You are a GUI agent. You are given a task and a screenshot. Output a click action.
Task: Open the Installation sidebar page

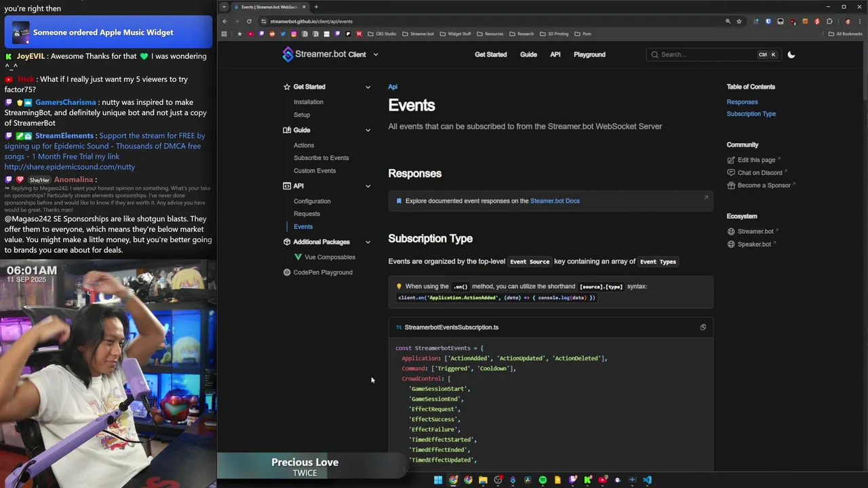click(x=309, y=102)
